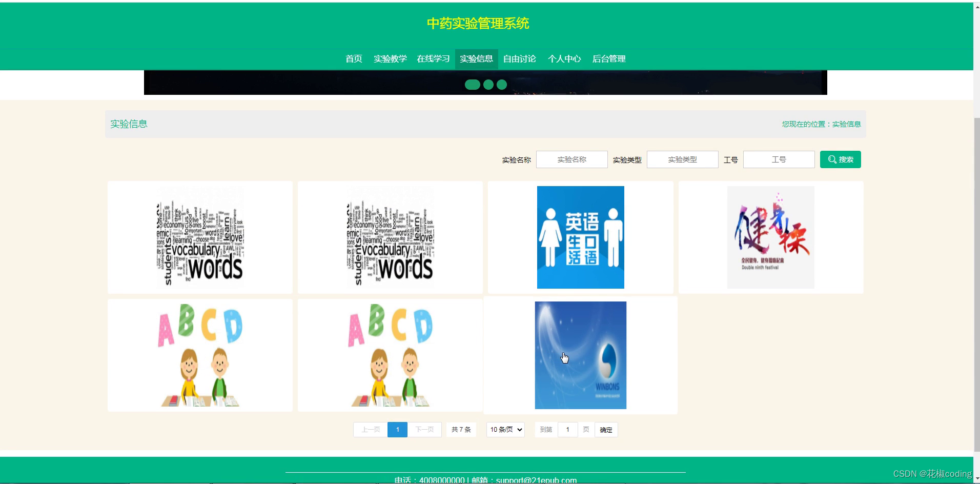Click the 确定 pagination confirm button
The width and height of the screenshot is (980, 484).
605,430
